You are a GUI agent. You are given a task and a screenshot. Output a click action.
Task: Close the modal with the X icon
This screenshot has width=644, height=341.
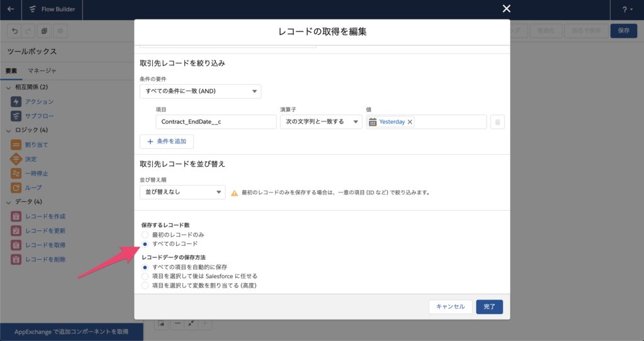(x=506, y=9)
